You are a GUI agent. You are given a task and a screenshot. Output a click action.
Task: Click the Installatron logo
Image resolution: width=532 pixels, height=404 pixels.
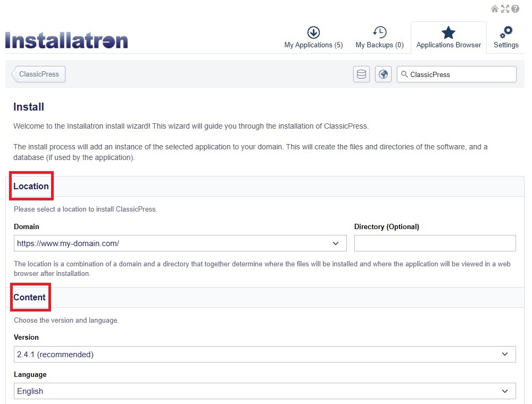(x=66, y=39)
